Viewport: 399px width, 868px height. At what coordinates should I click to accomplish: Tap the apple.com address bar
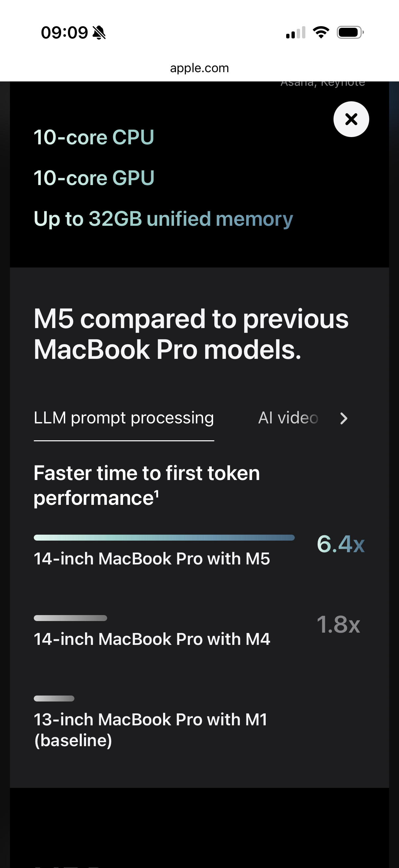pos(199,68)
